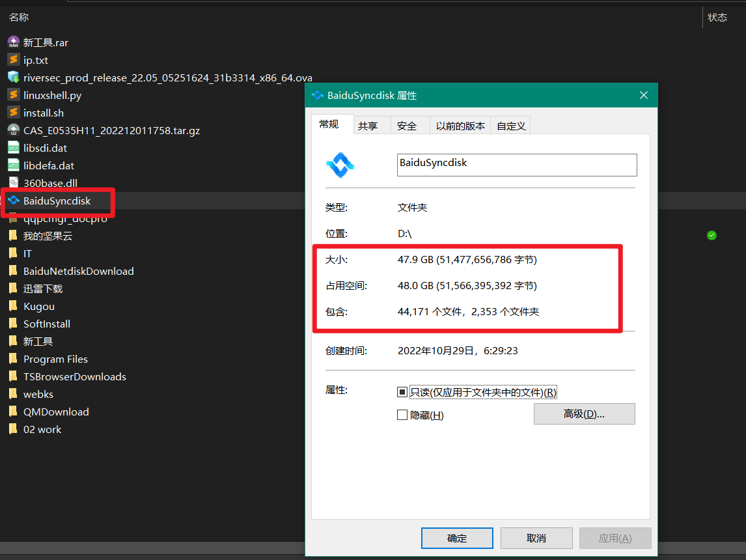Select file name install.sh

(x=44, y=113)
